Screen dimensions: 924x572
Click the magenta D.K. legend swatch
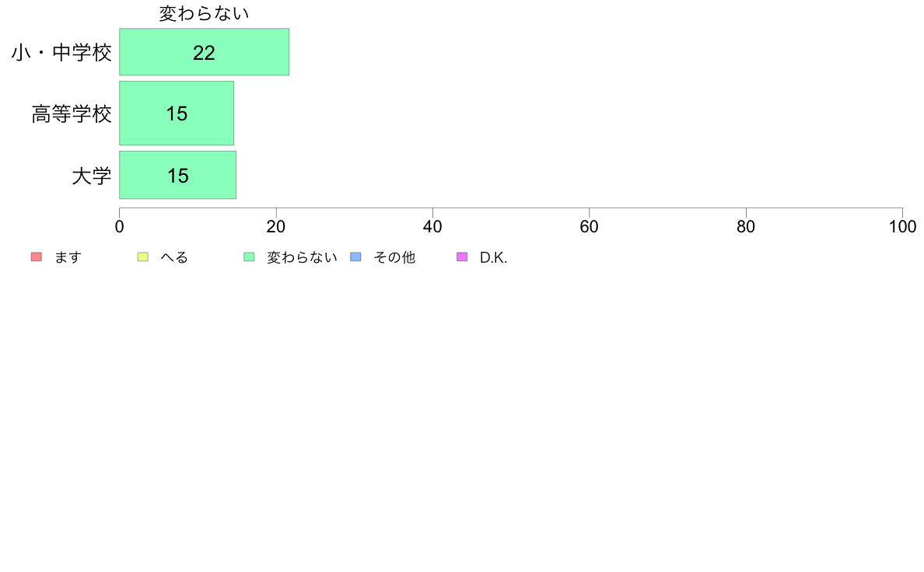462,256
